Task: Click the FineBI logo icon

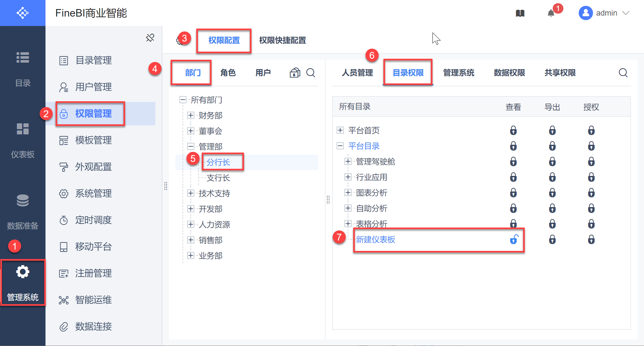Action: point(22,13)
